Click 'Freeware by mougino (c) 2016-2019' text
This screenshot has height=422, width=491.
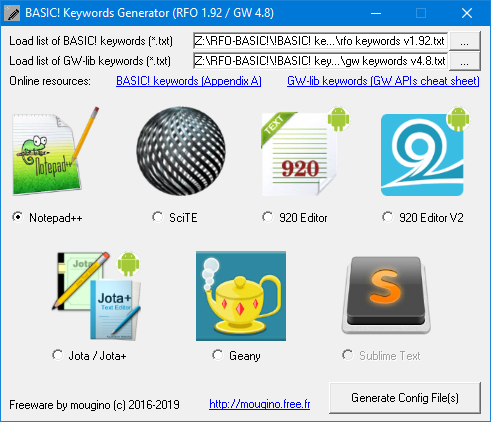tap(94, 405)
